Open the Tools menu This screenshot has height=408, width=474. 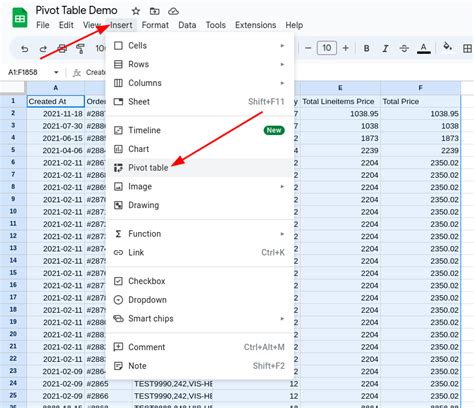point(215,25)
